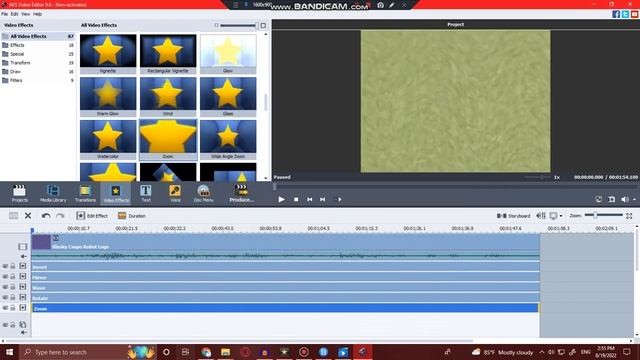Lock the overlay track at bottom
The width and height of the screenshot is (640, 360).
tap(13, 325)
